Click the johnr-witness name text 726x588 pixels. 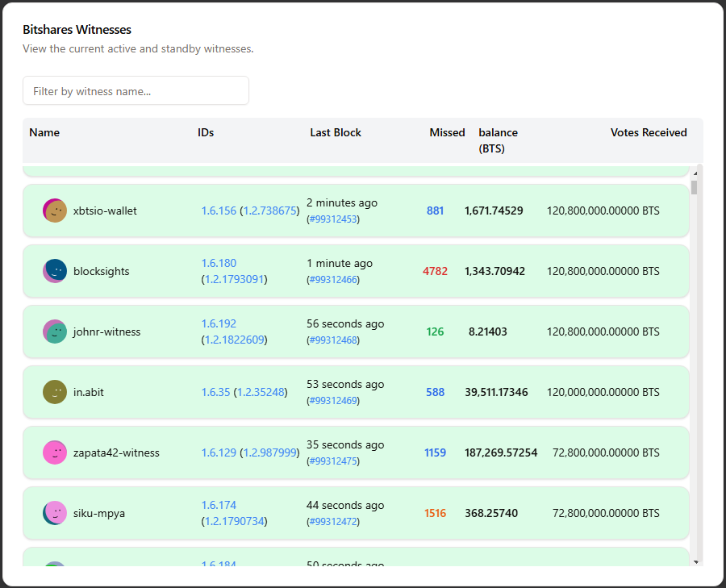click(106, 332)
